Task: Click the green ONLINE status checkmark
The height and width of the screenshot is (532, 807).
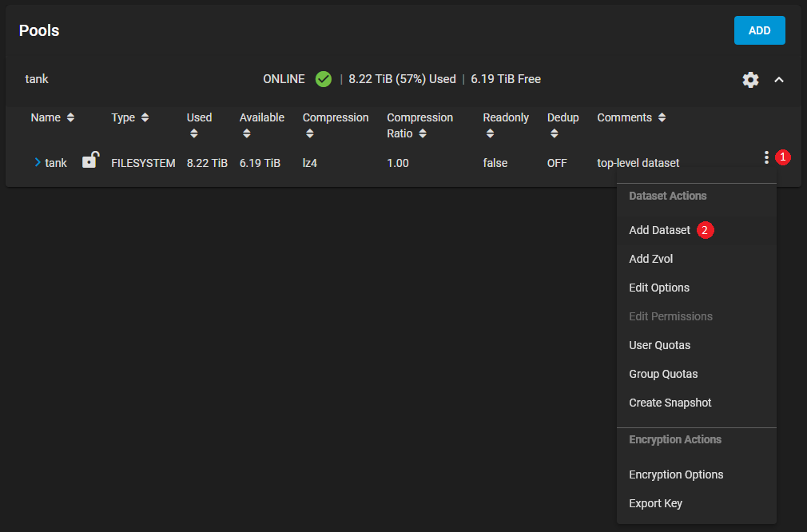Action: [x=323, y=79]
